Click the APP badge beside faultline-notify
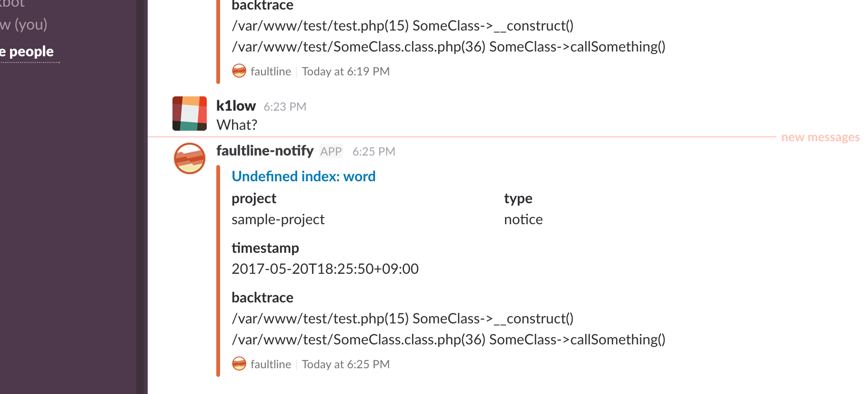868x394 pixels. pos(331,151)
